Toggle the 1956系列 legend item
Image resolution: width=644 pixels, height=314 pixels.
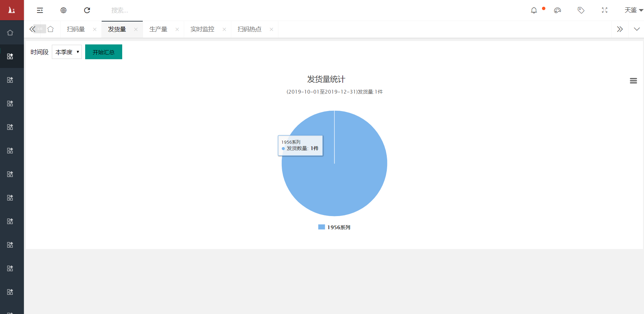coord(334,228)
